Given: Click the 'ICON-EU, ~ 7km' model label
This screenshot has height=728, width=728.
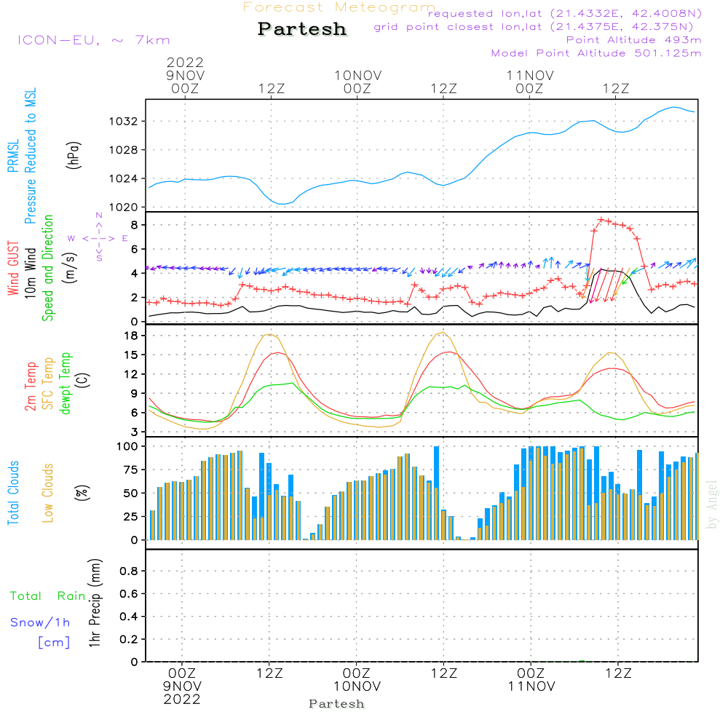Looking at the screenshot, I should click(x=94, y=40).
